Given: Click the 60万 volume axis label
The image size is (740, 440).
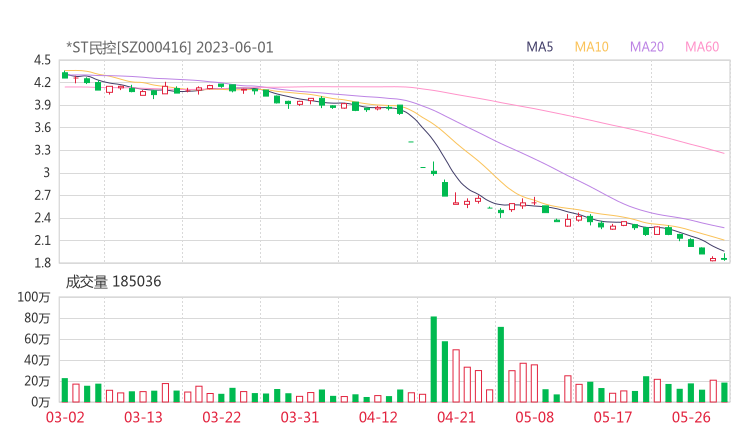Looking at the screenshot, I should click(x=37, y=339).
